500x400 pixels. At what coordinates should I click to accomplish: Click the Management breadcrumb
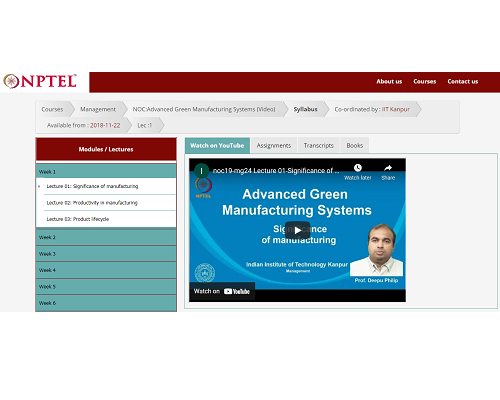tap(98, 109)
